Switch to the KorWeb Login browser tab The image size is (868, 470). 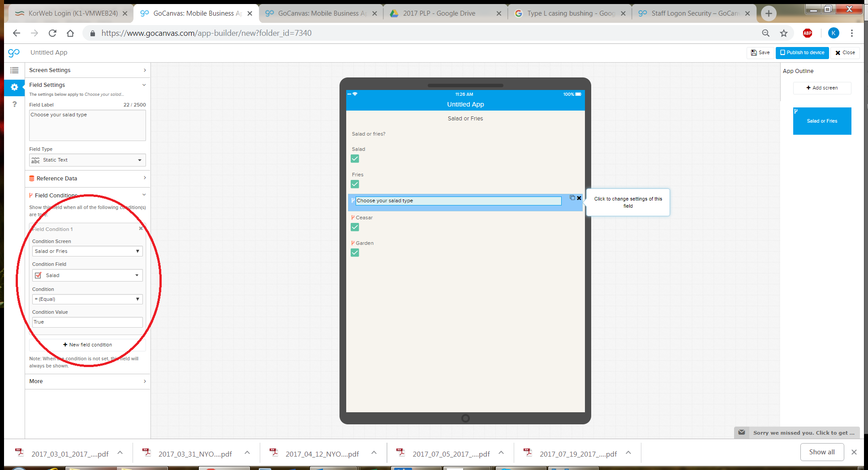pyautogui.click(x=73, y=13)
